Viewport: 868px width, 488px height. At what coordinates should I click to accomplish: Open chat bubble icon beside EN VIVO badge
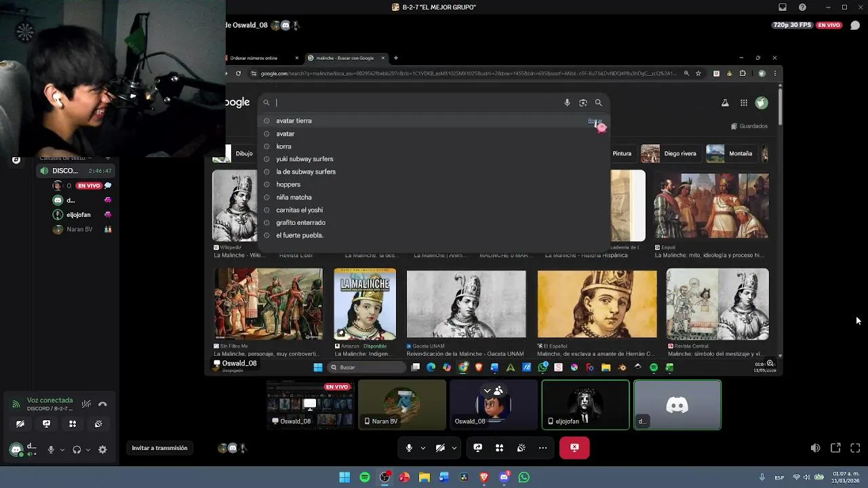tap(855, 25)
